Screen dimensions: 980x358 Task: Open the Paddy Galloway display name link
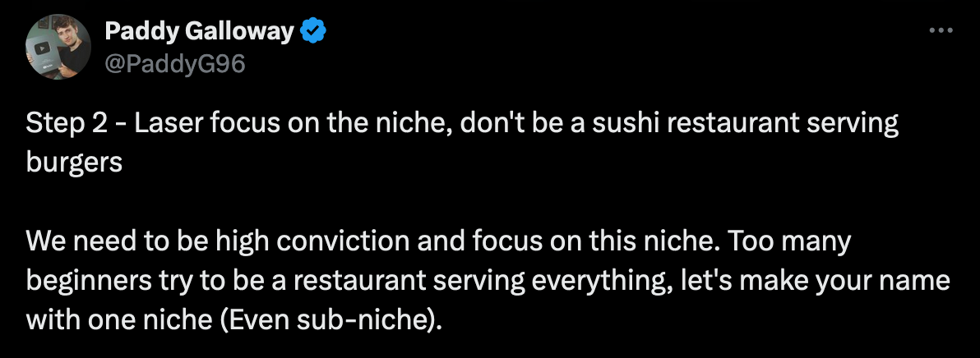coord(200,30)
